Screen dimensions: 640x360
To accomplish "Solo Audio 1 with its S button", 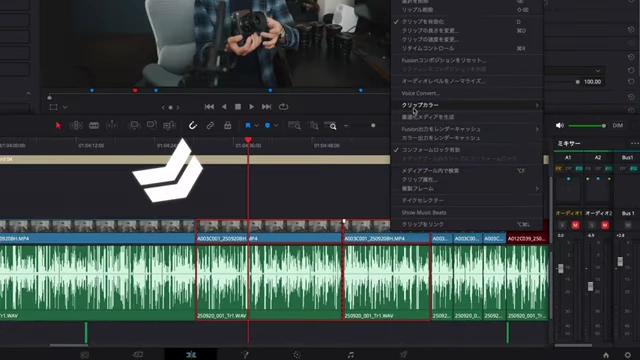I will pyautogui.click(x=562, y=225).
